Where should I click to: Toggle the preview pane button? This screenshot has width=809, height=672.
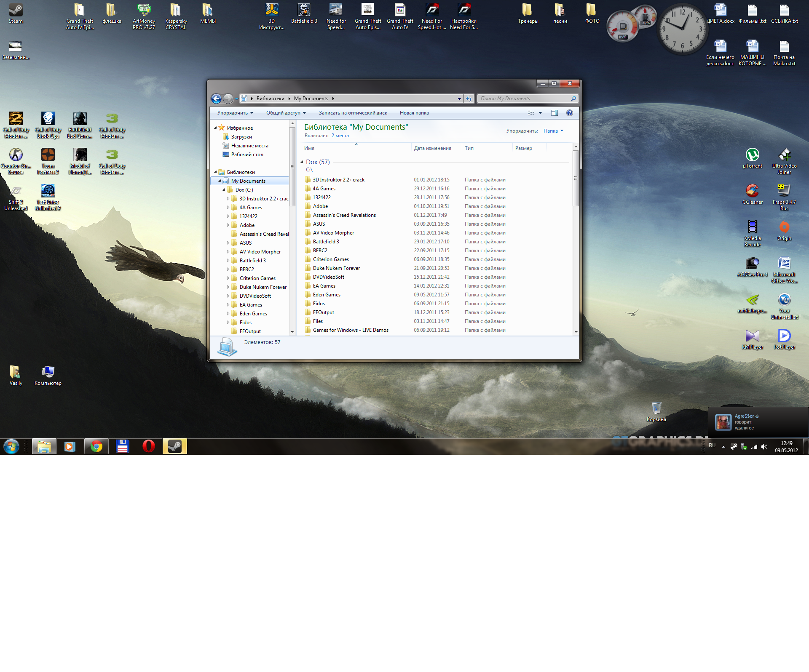click(555, 113)
